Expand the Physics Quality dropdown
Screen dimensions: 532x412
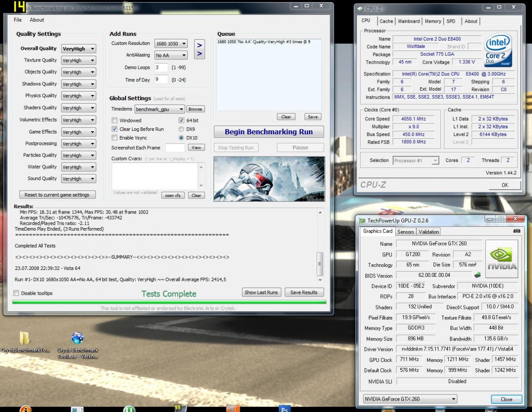[78, 96]
